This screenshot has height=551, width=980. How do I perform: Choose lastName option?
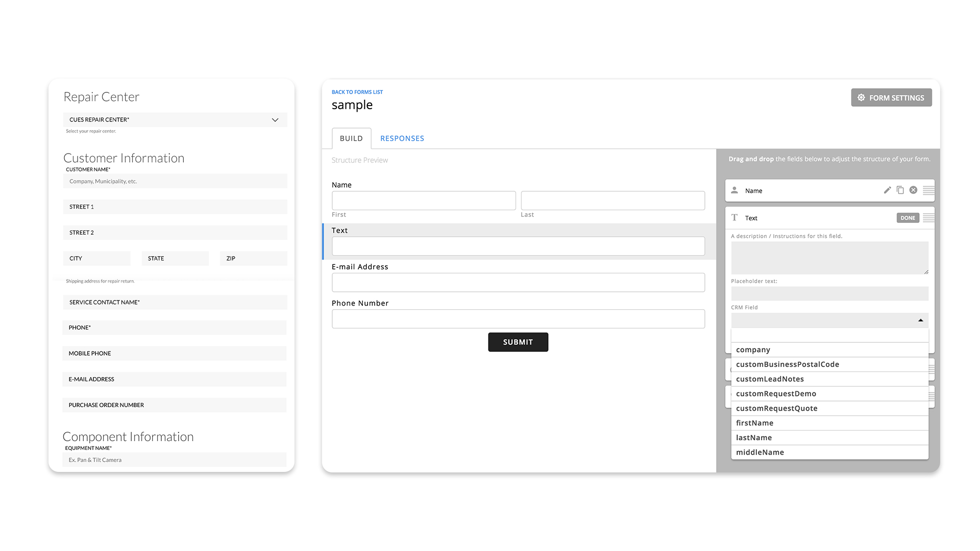click(x=830, y=438)
